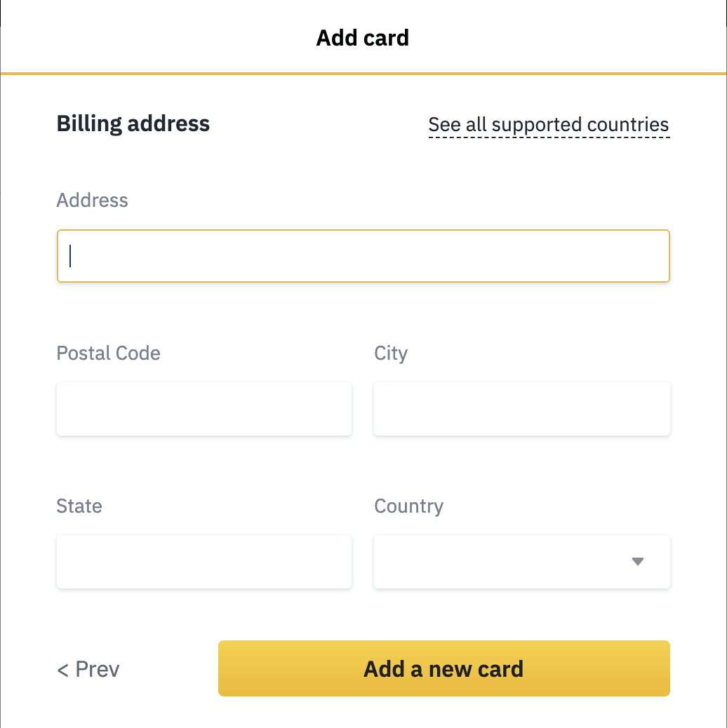727x728 pixels.
Task: Open the Country selection box
Action: click(x=521, y=562)
